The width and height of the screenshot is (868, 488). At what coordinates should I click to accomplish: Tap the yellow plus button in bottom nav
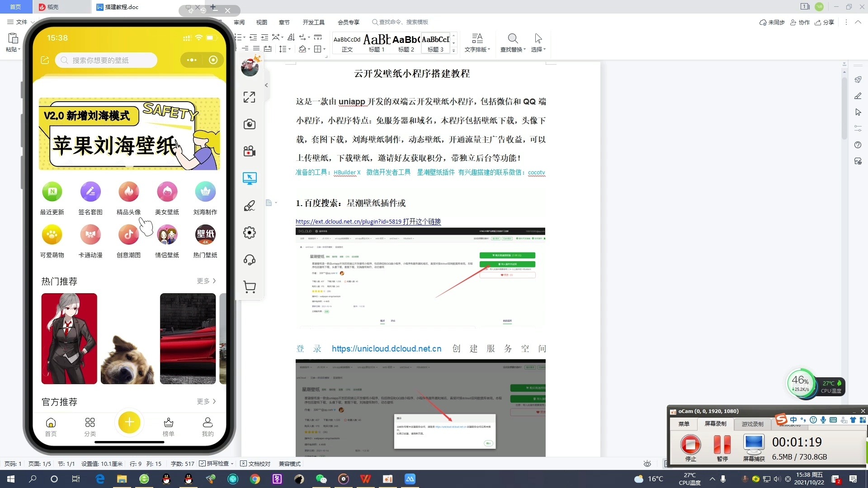click(x=129, y=422)
